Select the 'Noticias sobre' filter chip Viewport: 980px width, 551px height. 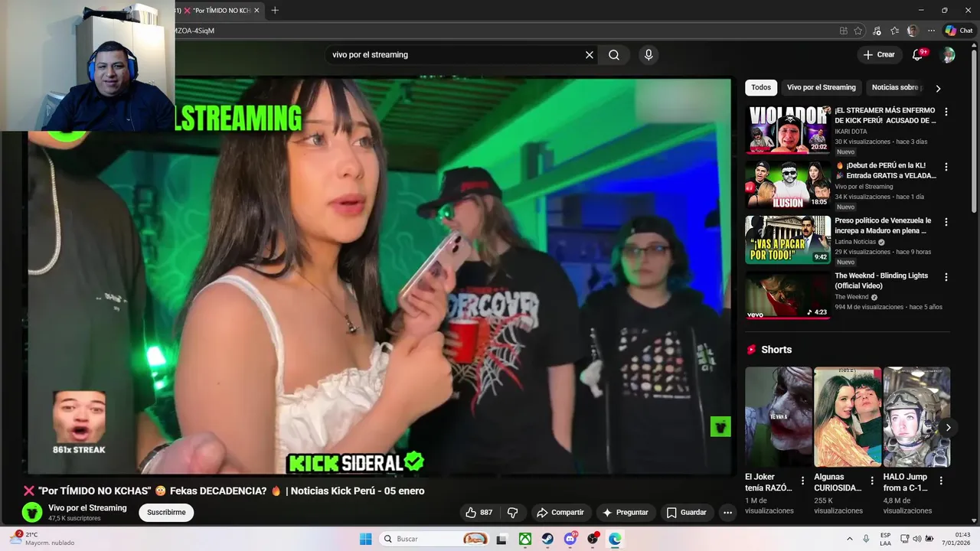coord(894,87)
